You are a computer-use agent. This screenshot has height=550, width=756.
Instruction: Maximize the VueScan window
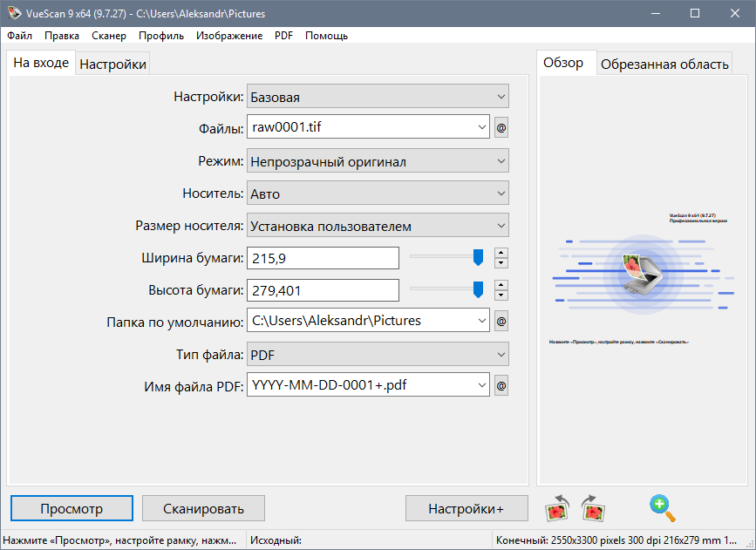(695, 13)
